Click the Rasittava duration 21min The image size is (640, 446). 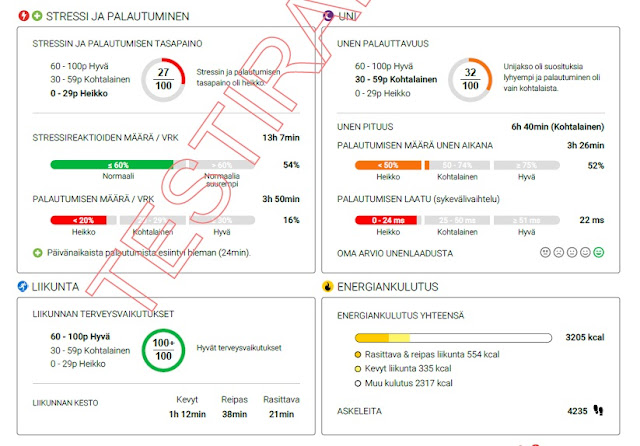click(x=281, y=414)
